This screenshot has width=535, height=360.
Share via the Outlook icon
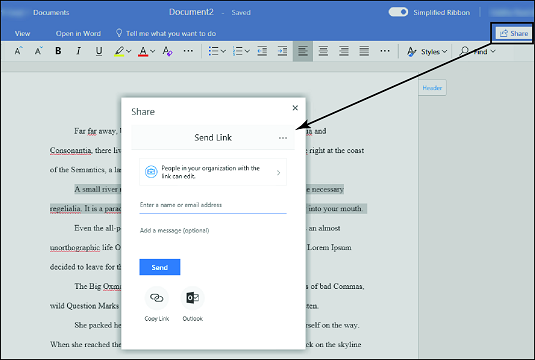[x=192, y=298]
